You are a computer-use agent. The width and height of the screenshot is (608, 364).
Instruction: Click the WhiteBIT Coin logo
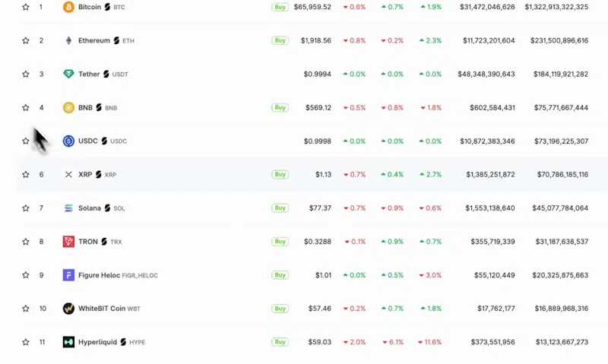68,309
